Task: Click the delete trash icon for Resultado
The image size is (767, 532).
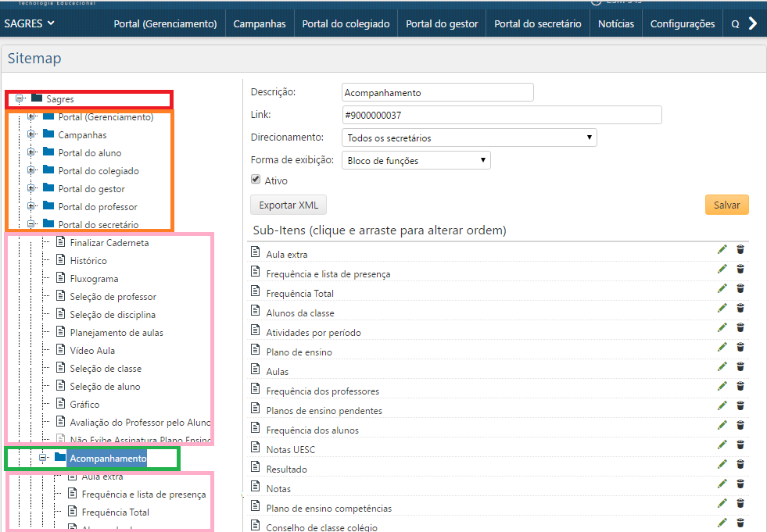Action: pos(740,464)
